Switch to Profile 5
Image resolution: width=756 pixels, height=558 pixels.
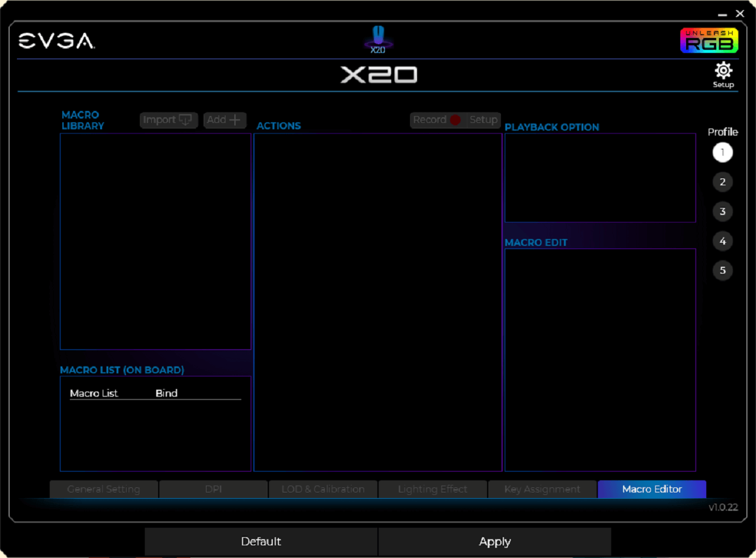[x=723, y=271]
